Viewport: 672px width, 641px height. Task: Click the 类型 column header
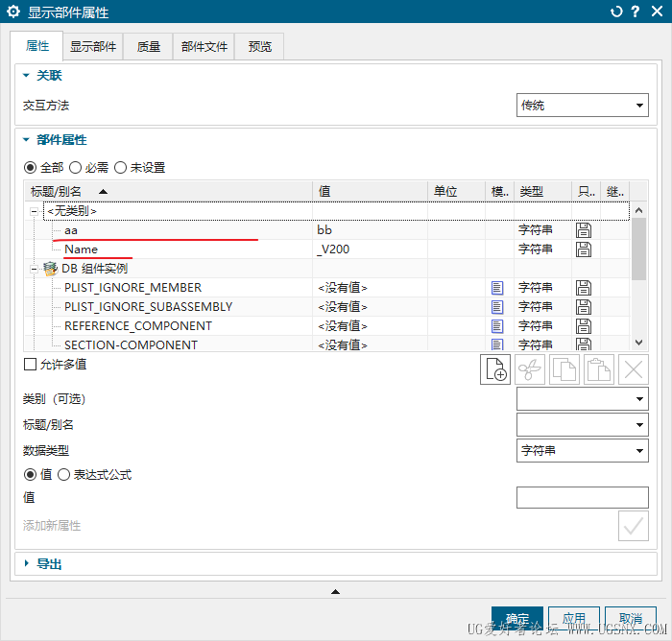click(x=542, y=191)
